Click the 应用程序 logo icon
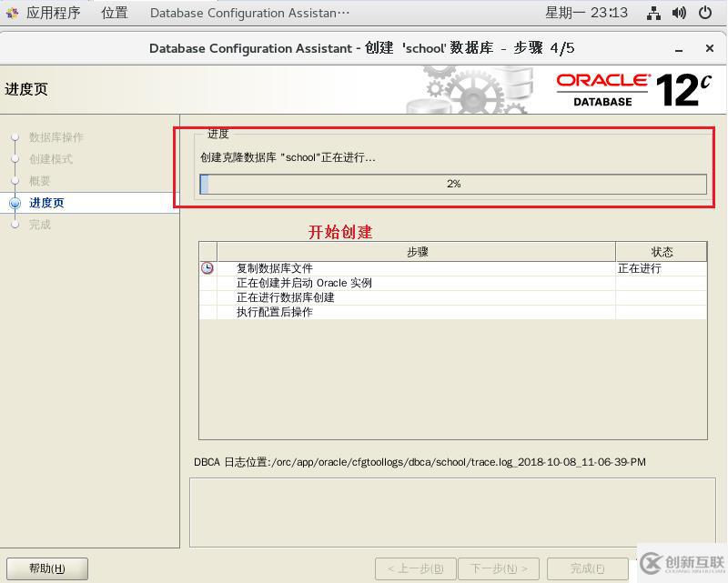Image resolution: width=728 pixels, height=583 pixels. (13, 13)
